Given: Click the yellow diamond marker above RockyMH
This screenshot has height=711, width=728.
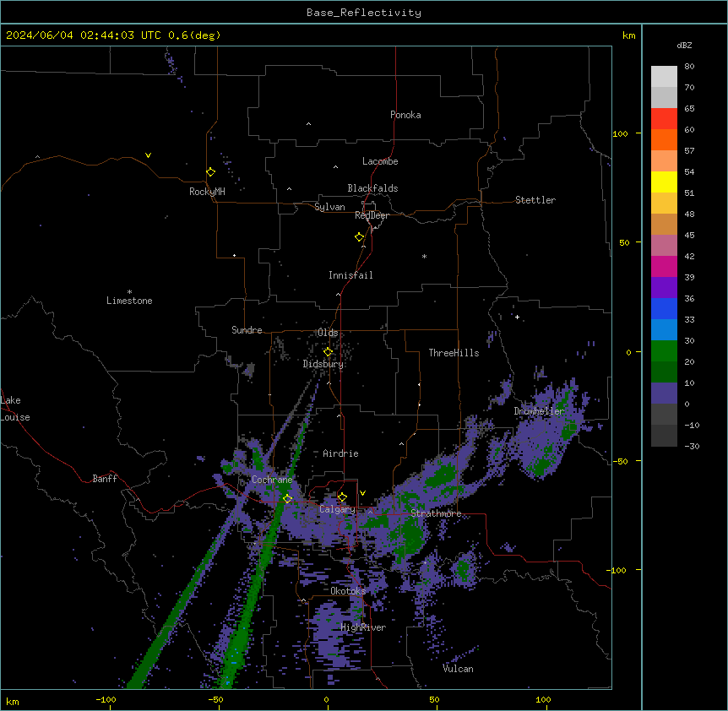Looking at the screenshot, I should [210, 172].
